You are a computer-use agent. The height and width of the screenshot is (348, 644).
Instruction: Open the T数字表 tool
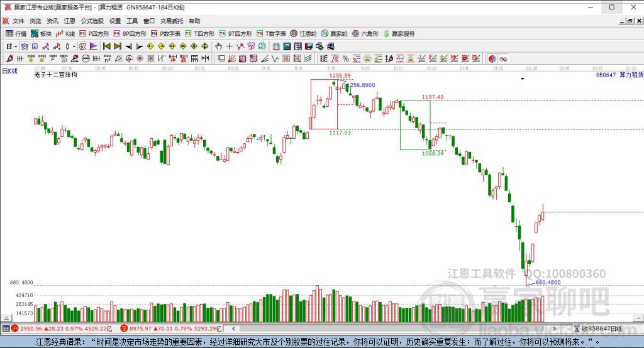(271, 34)
